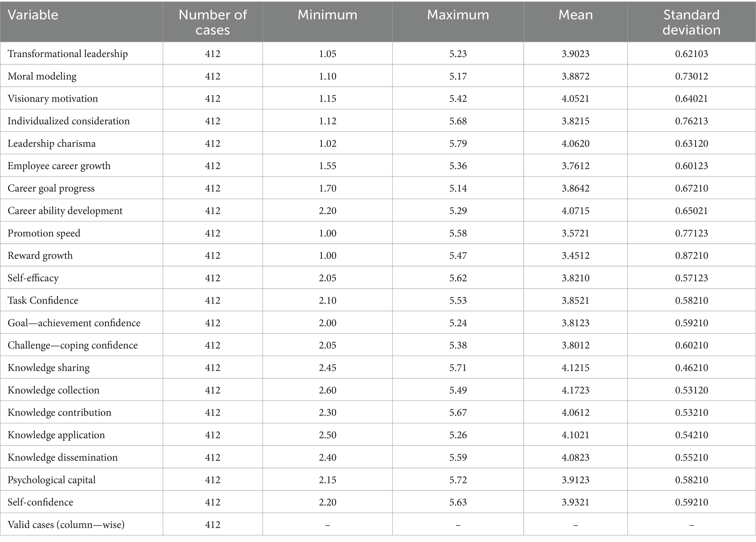Viewport: 756px width, 542px height.
Task: Select the 'Leadership charisma' row label
Action: point(52,143)
